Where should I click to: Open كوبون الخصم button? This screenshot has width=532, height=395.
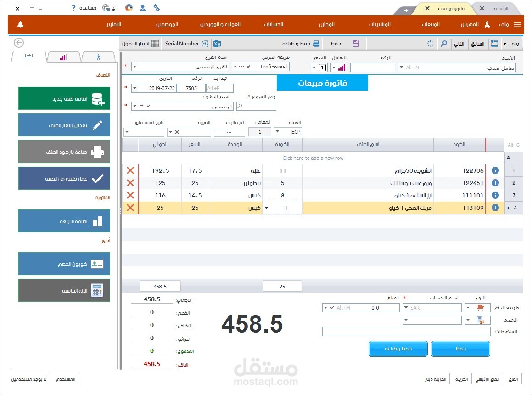tap(64, 264)
